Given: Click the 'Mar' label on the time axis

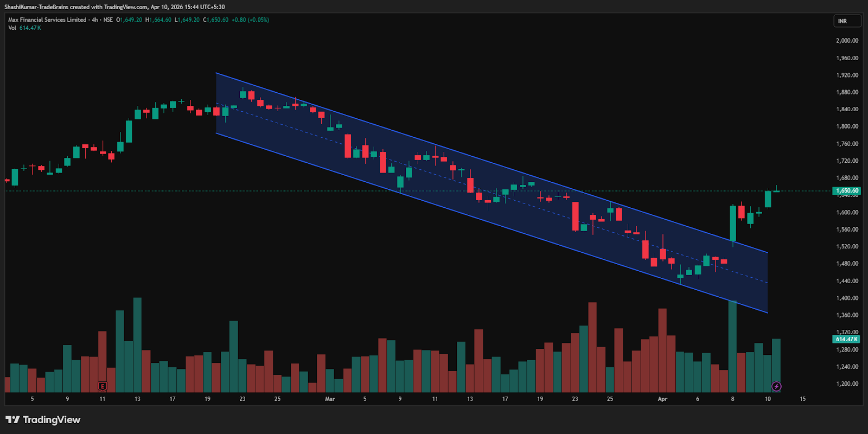Looking at the screenshot, I should [330, 399].
